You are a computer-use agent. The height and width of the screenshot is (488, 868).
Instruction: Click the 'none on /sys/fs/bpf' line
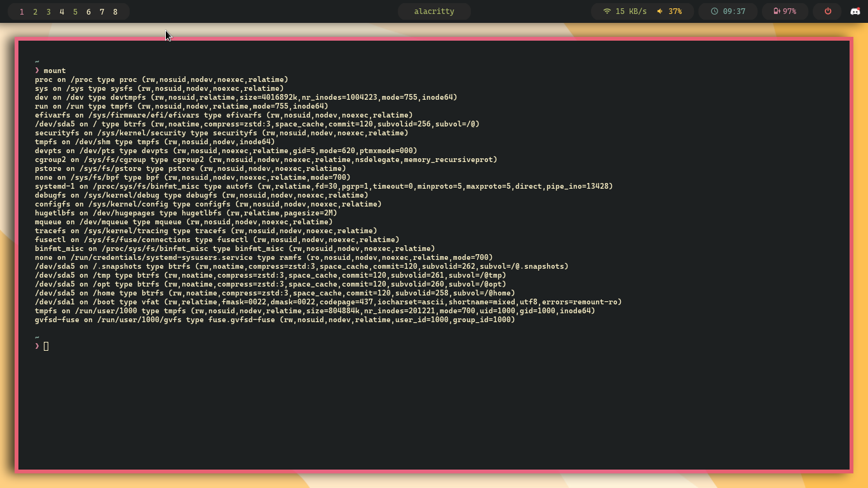193,177
